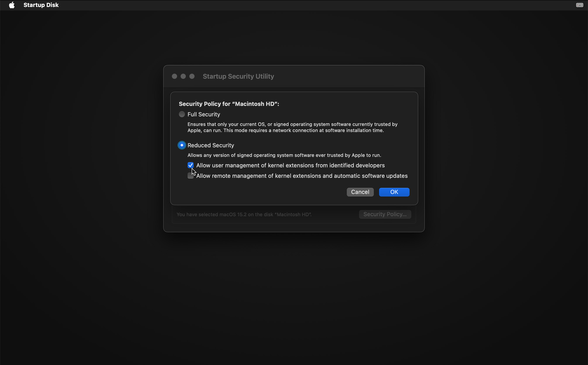The image size is (588, 365).
Task: Select the Reduced Security radio button
Action: [x=182, y=145]
